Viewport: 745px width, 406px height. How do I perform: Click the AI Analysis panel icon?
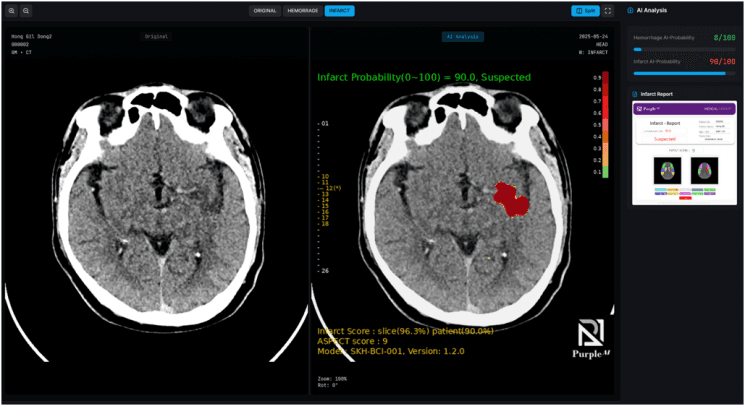point(630,10)
